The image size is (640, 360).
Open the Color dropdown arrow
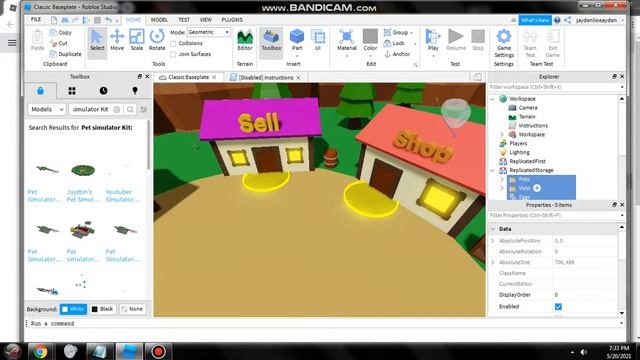tap(370, 56)
